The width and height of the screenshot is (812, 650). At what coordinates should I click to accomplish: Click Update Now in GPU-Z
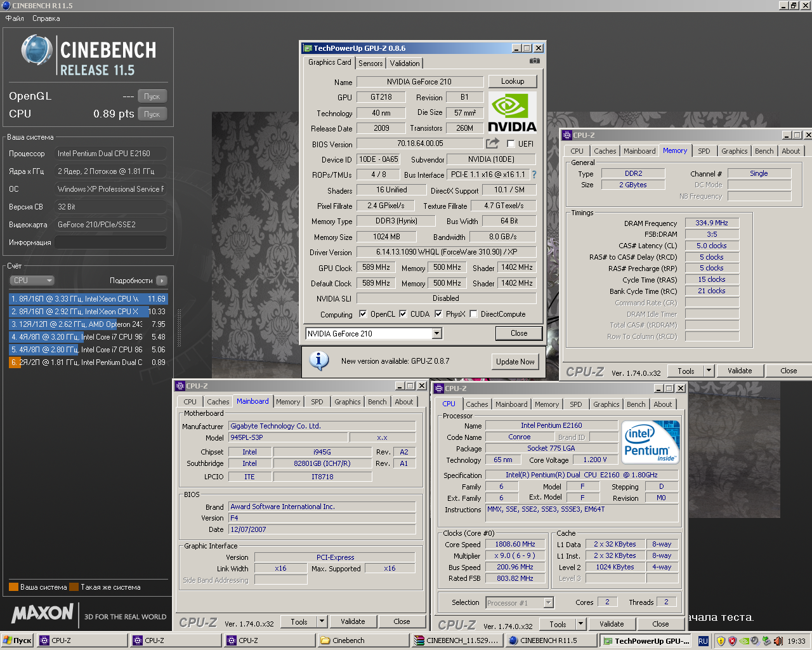click(515, 361)
